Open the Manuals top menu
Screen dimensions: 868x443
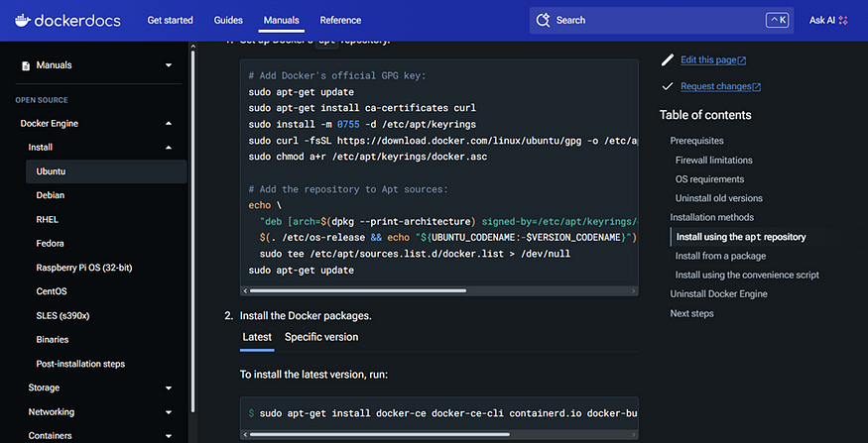(281, 21)
